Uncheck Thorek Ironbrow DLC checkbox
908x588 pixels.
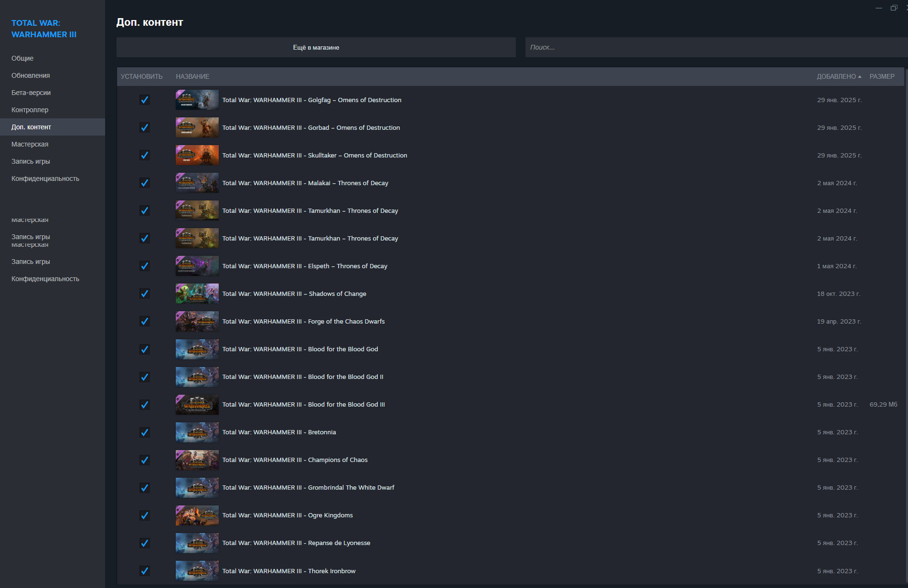[x=144, y=571]
